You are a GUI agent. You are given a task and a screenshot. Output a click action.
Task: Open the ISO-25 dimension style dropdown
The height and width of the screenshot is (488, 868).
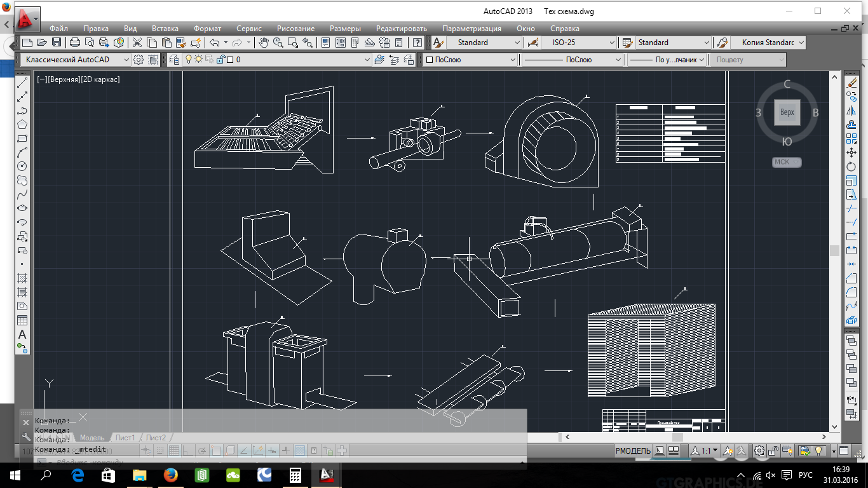pyautogui.click(x=579, y=43)
